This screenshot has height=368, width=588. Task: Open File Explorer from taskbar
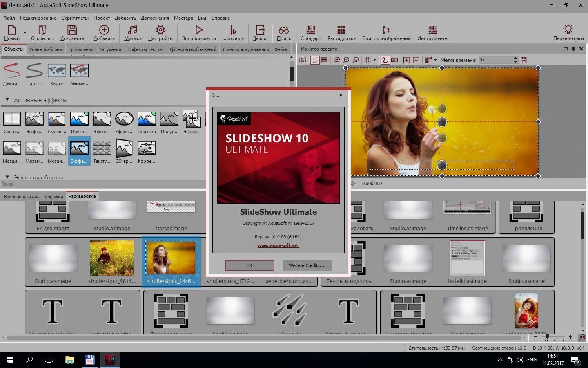69,360
